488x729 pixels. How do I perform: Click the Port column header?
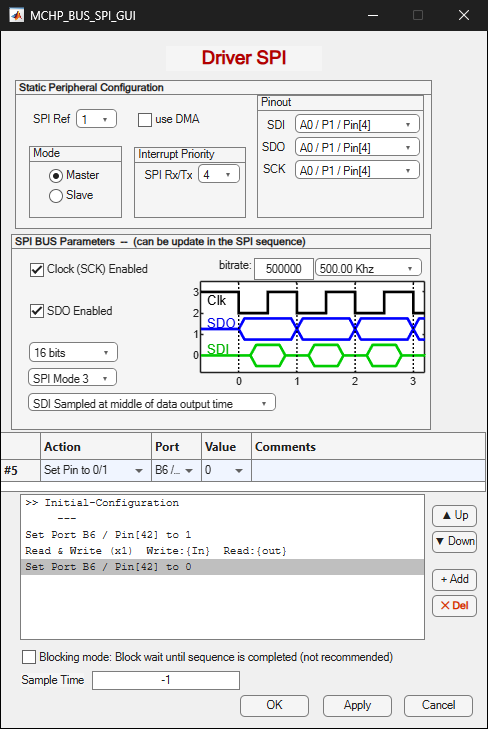click(x=176, y=447)
